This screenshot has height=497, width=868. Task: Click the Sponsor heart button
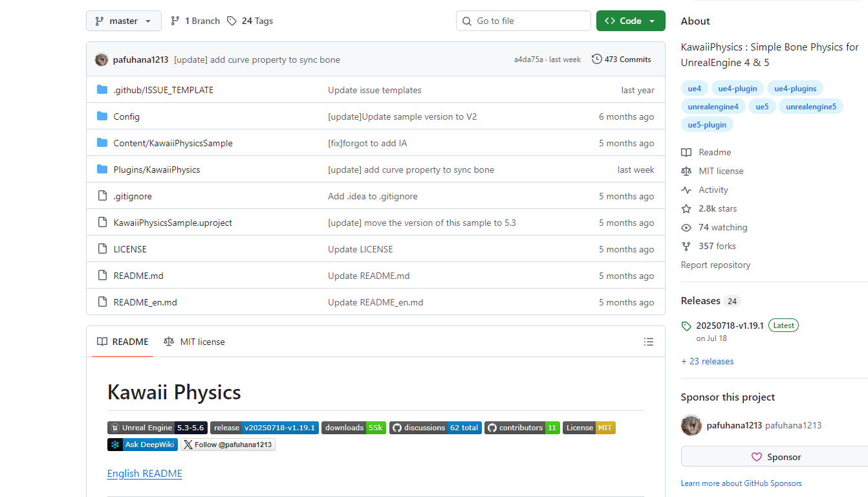(776, 457)
